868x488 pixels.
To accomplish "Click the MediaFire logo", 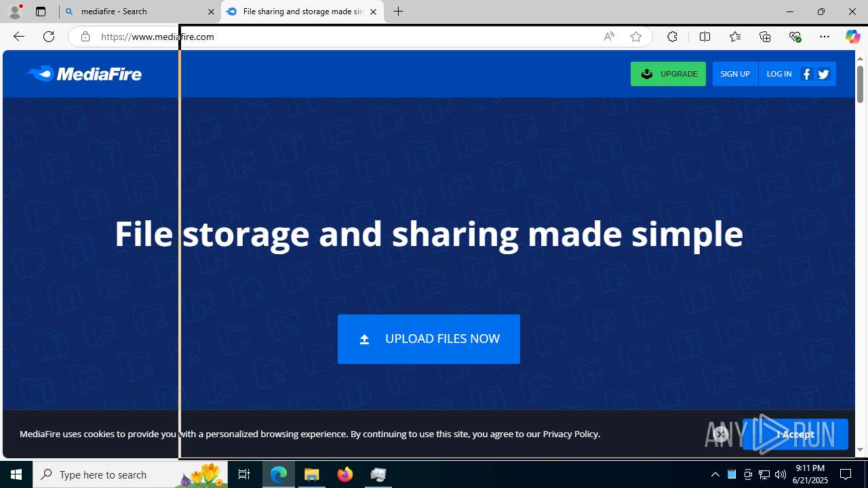I will pos(83,74).
